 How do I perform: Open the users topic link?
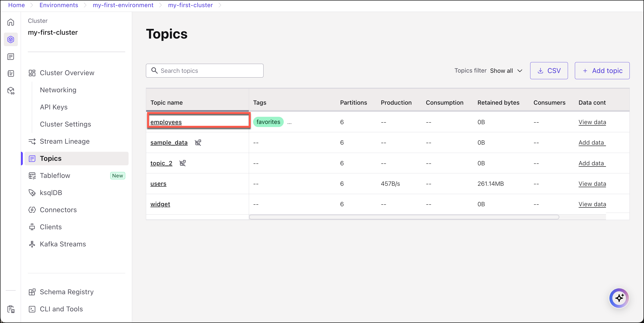[x=158, y=184]
